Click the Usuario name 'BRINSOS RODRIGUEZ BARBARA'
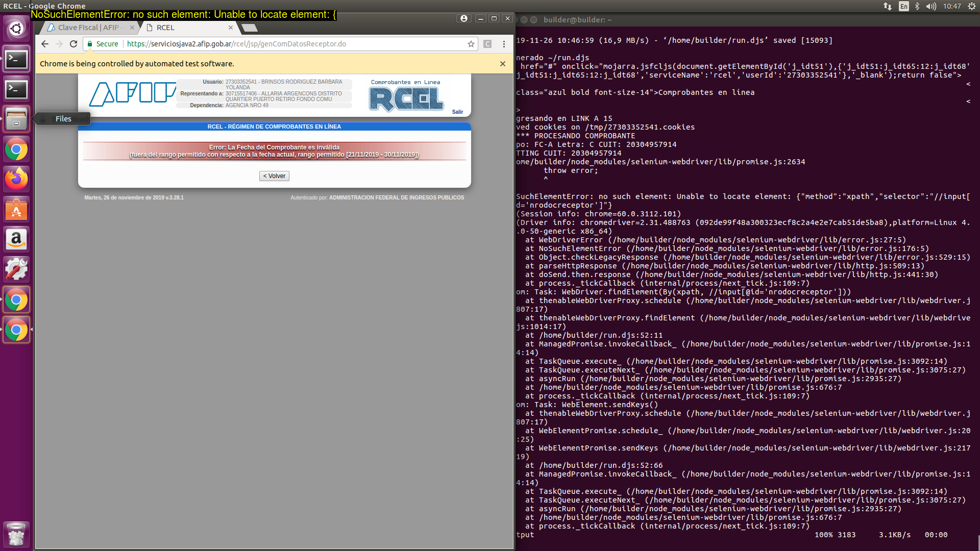The width and height of the screenshot is (980, 551). (x=302, y=82)
